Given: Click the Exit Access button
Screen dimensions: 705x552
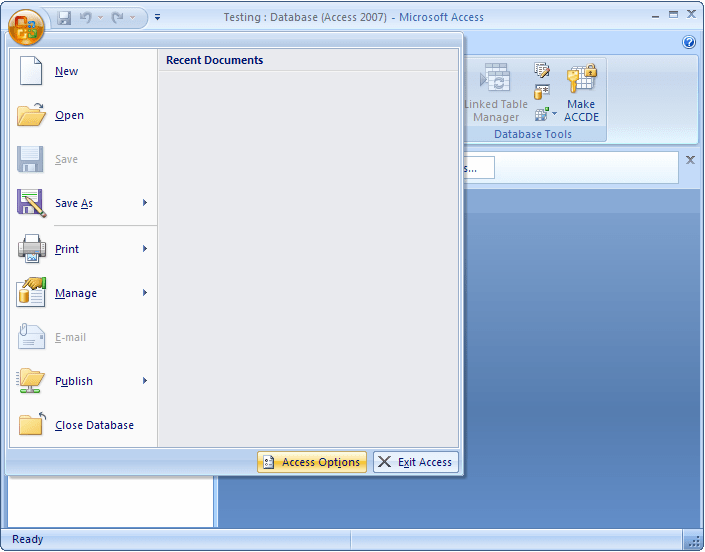Looking at the screenshot, I should point(415,462).
